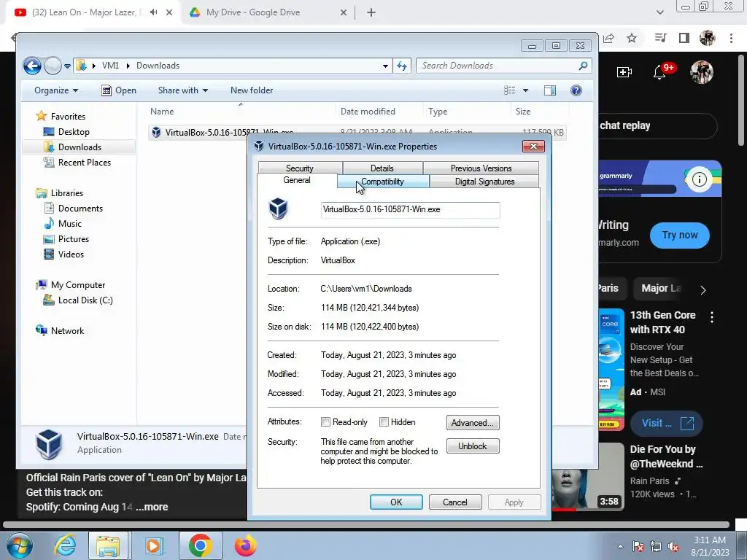Open Local Disk (C:)

(77, 300)
